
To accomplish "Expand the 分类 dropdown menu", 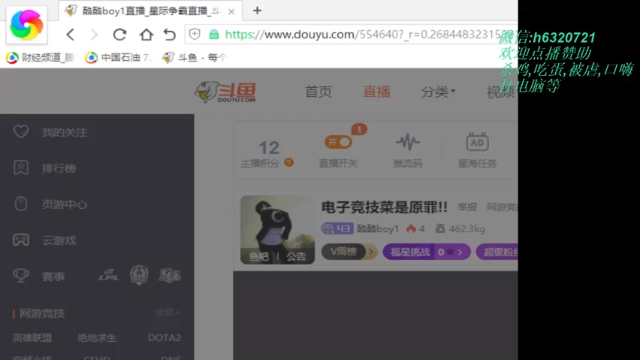I will 438,92.
